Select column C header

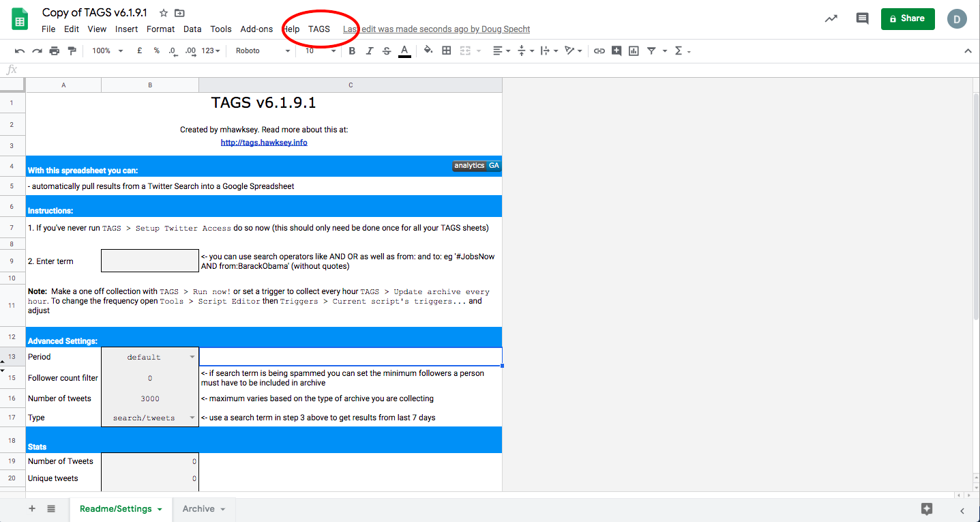pos(351,85)
